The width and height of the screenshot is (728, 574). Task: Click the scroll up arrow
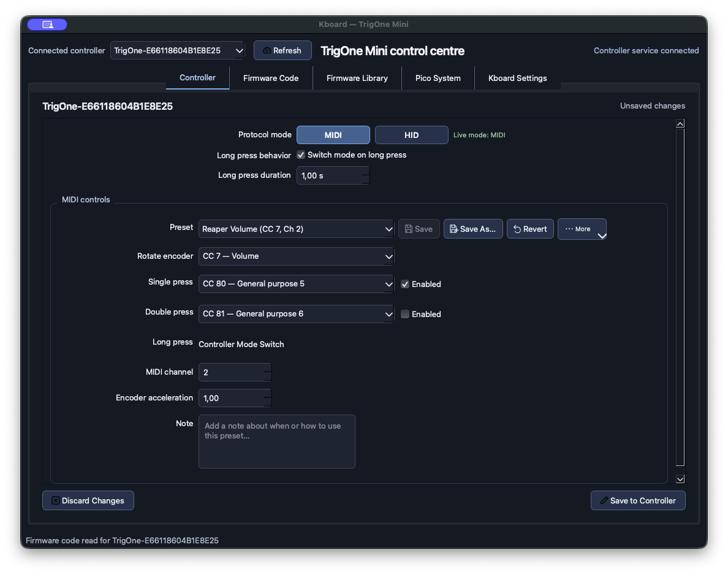pyautogui.click(x=680, y=123)
